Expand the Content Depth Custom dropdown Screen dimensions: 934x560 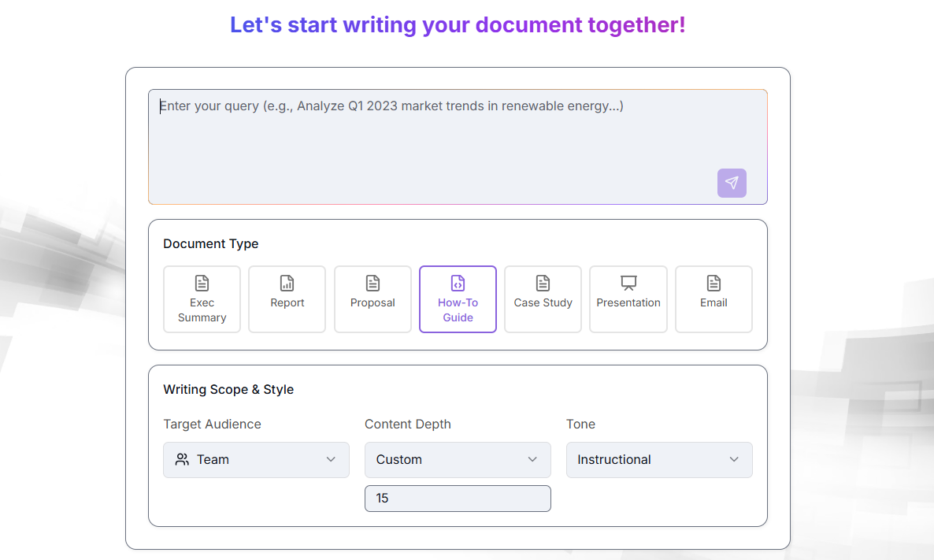pos(458,459)
